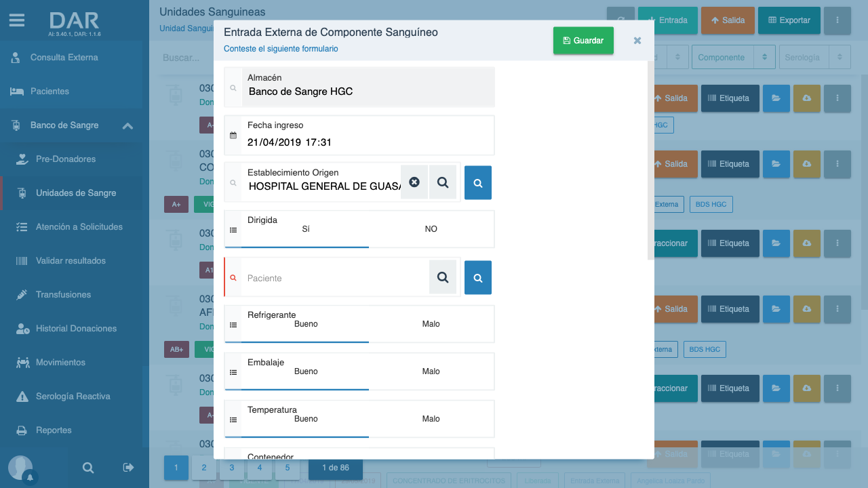The image size is (868, 488).
Task: Open more options in first unit row
Action: pyautogui.click(x=837, y=98)
